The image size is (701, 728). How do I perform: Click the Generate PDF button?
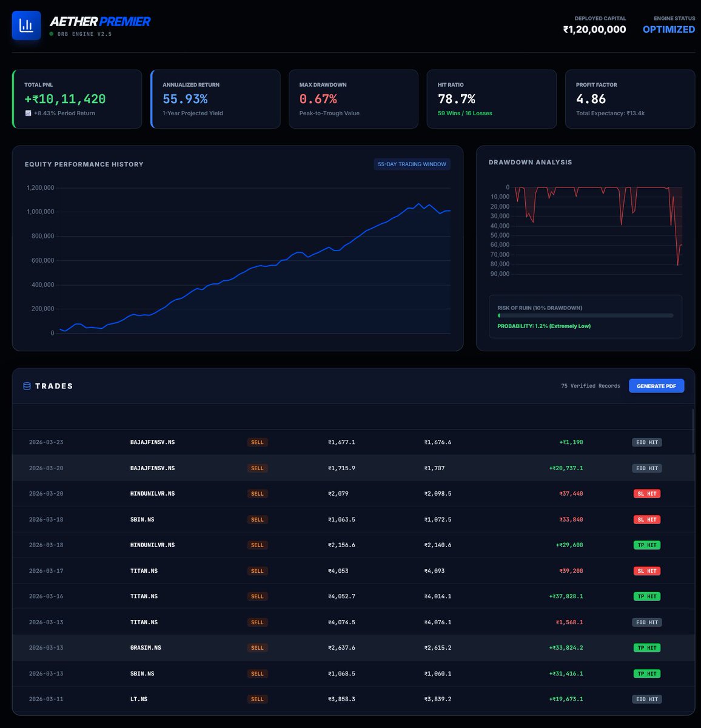point(656,386)
